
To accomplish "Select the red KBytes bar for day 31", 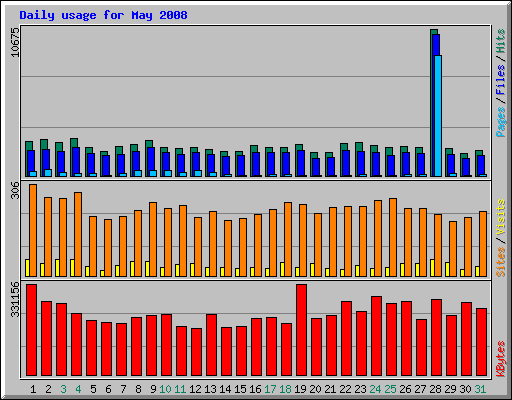I will [x=481, y=342].
